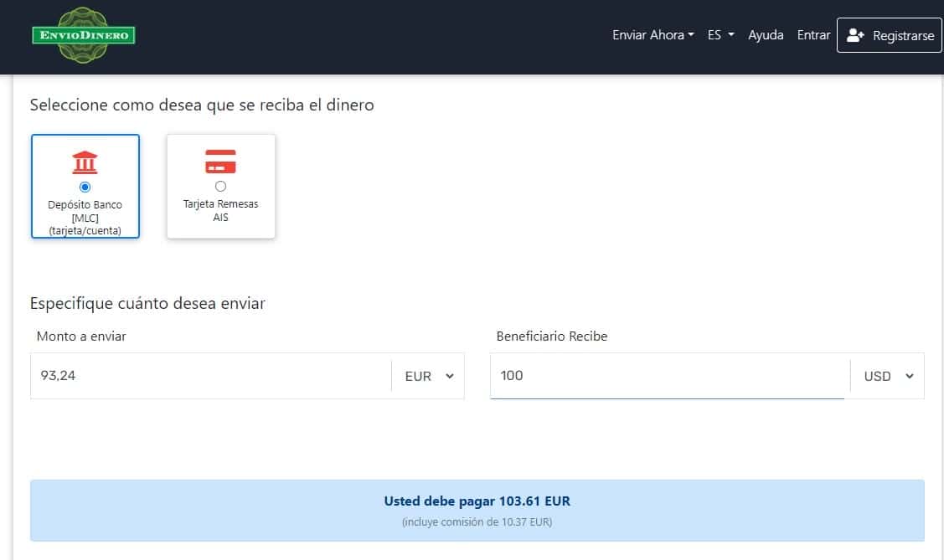Click into the Beneficiario Recibe amount field
Viewport: 944px width, 560px height.
[668, 376]
